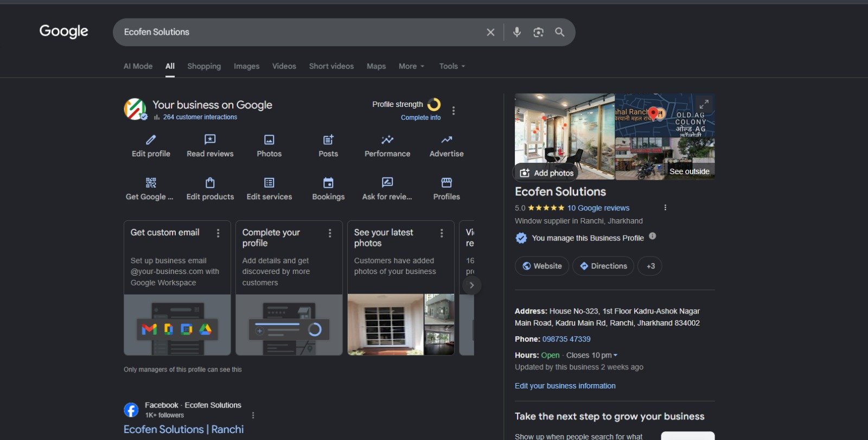Open Ask for reviews icon

coord(387,183)
